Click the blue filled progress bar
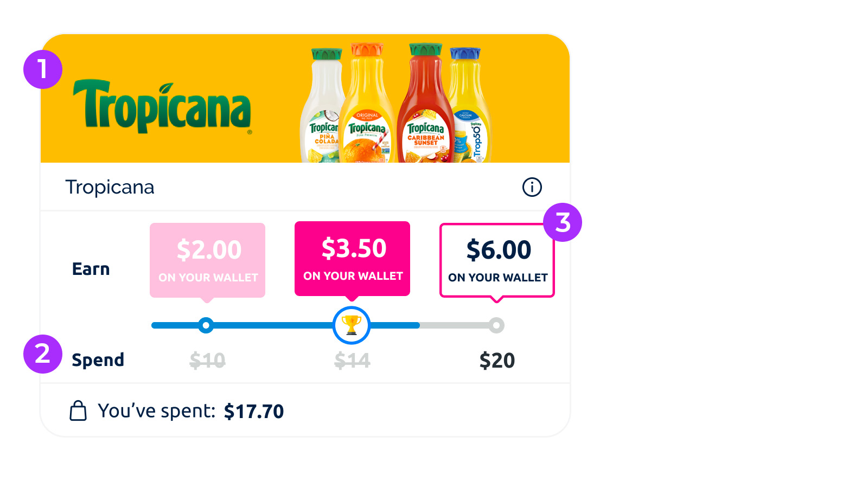The image size is (868, 488). click(285, 325)
